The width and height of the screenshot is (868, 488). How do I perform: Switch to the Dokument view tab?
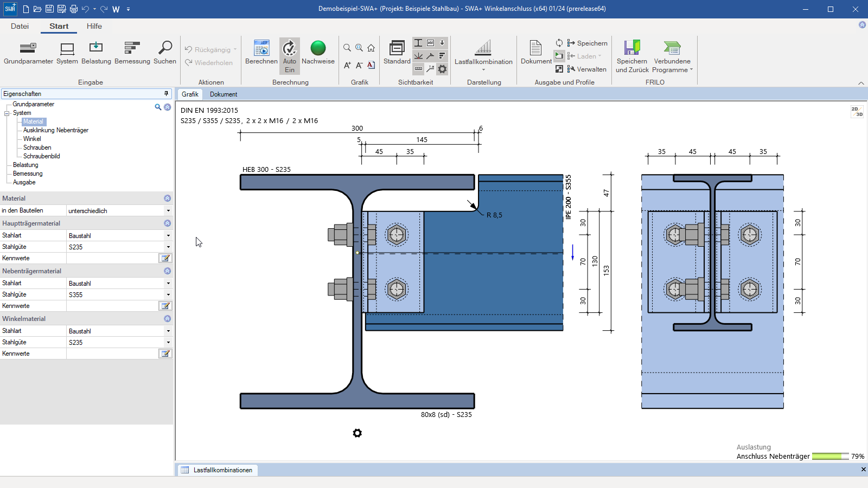tap(224, 94)
